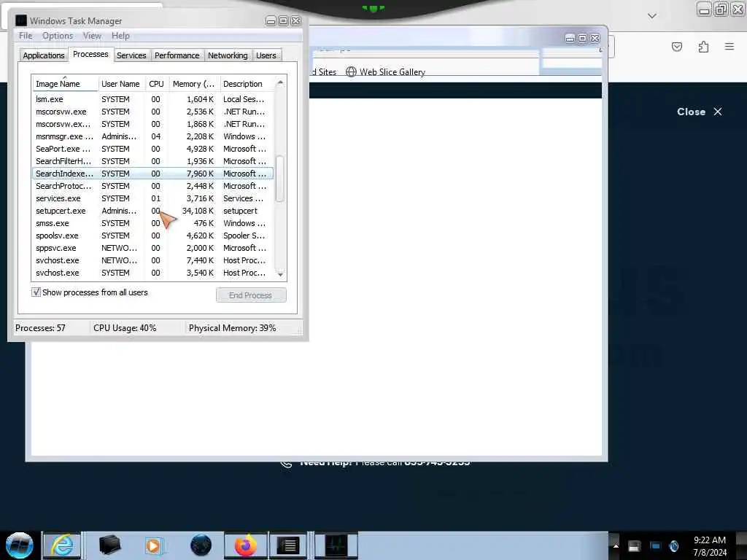Click the scroll down arrow in process list
This screenshot has height=560, width=747.
tap(280, 274)
